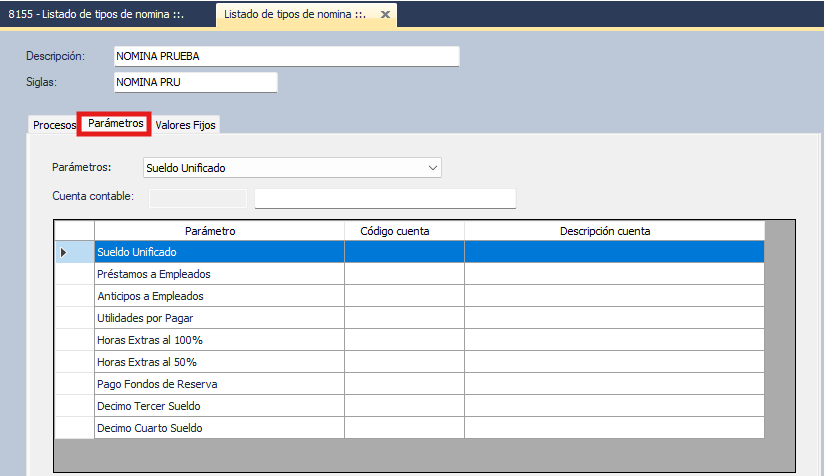Focus the Descripción text field
Screen dimensions: 825x476
[286, 57]
